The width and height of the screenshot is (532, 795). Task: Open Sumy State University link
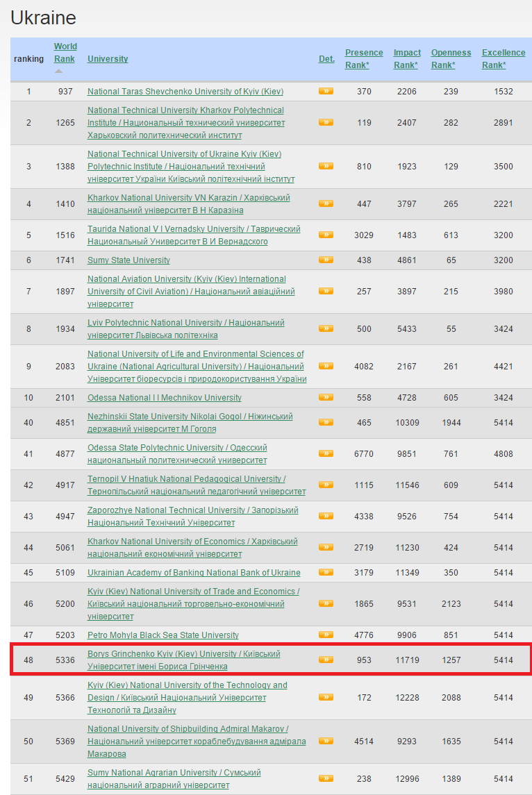(128, 260)
